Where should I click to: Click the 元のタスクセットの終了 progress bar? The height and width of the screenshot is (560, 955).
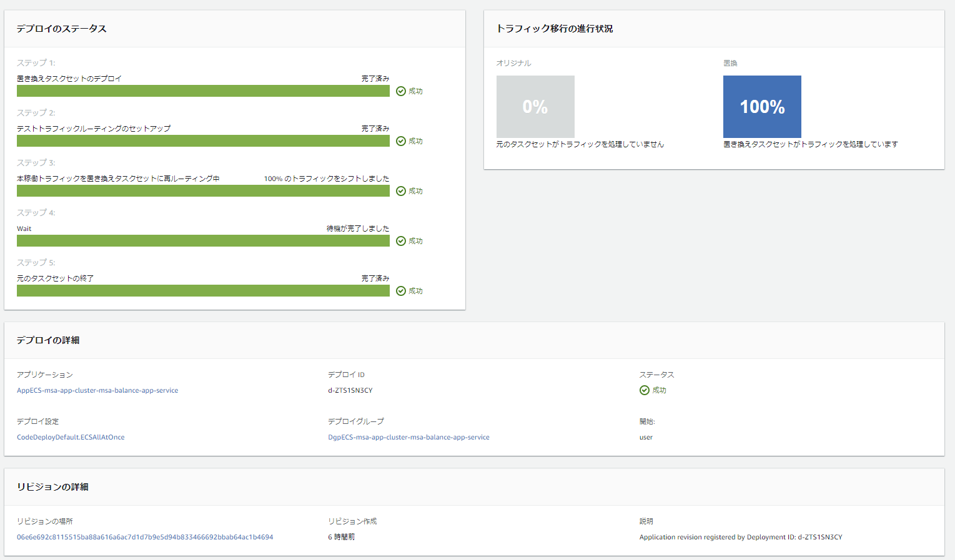click(x=203, y=291)
